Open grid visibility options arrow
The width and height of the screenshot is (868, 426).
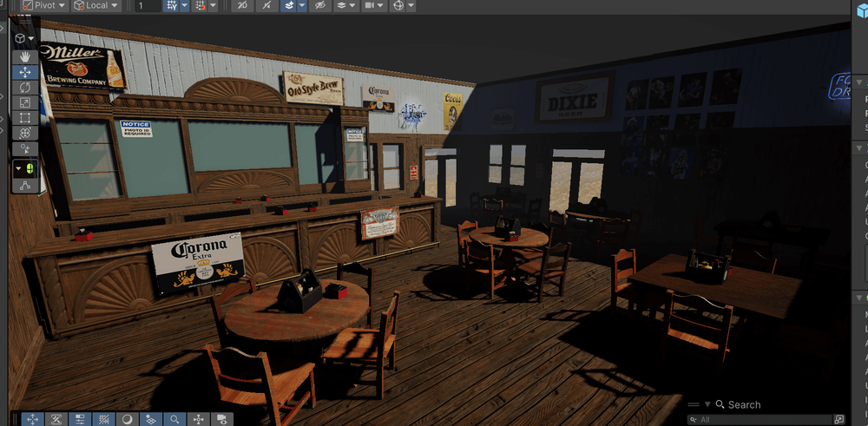pos(184,5)
